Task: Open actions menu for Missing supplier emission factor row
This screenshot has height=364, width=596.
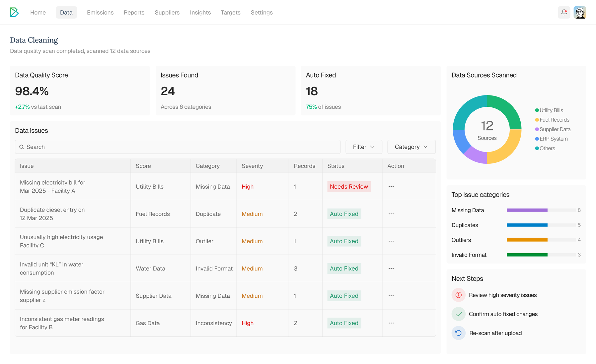Action: tap(391, 296)
